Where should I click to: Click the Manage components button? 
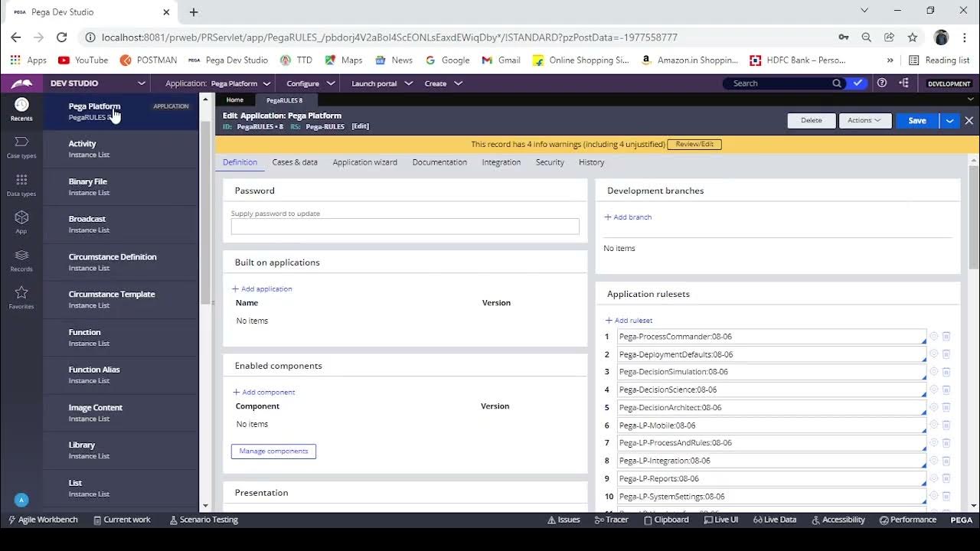pos(273,452)
